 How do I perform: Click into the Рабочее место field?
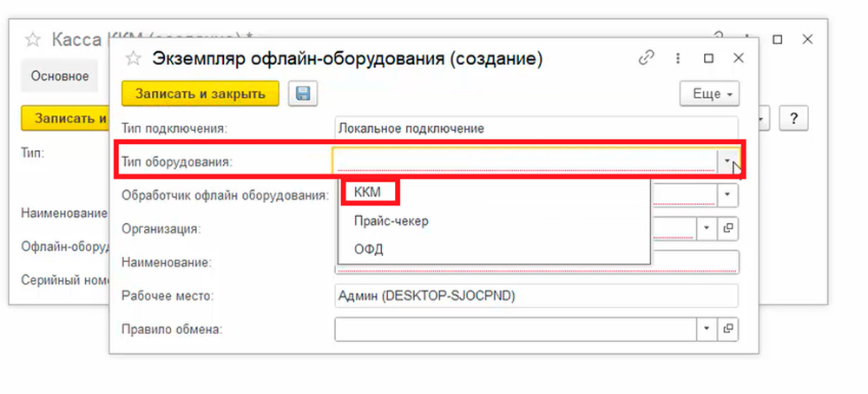(x=535, y=296)
